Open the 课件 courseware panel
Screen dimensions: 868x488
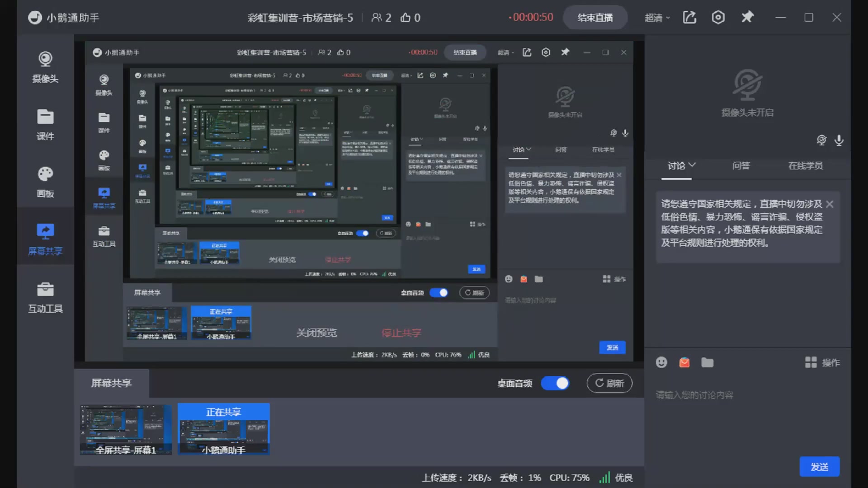45,125
